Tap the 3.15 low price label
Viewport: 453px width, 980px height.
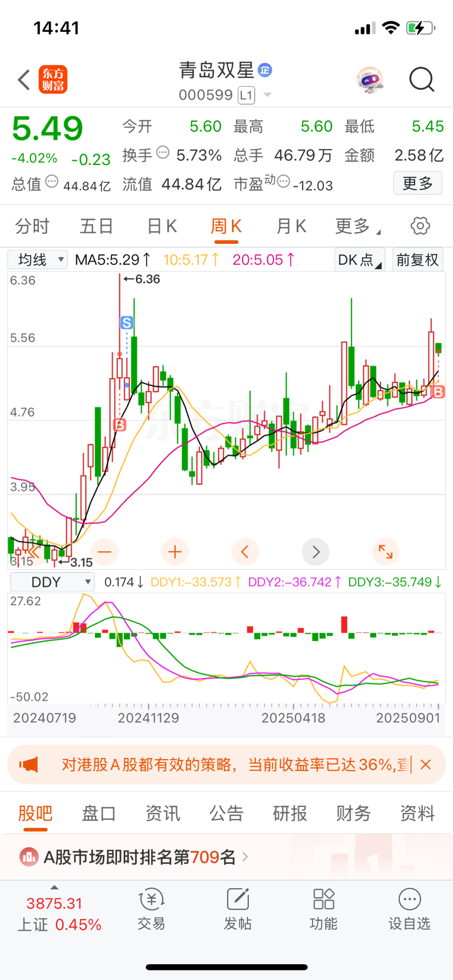[75, 562]
